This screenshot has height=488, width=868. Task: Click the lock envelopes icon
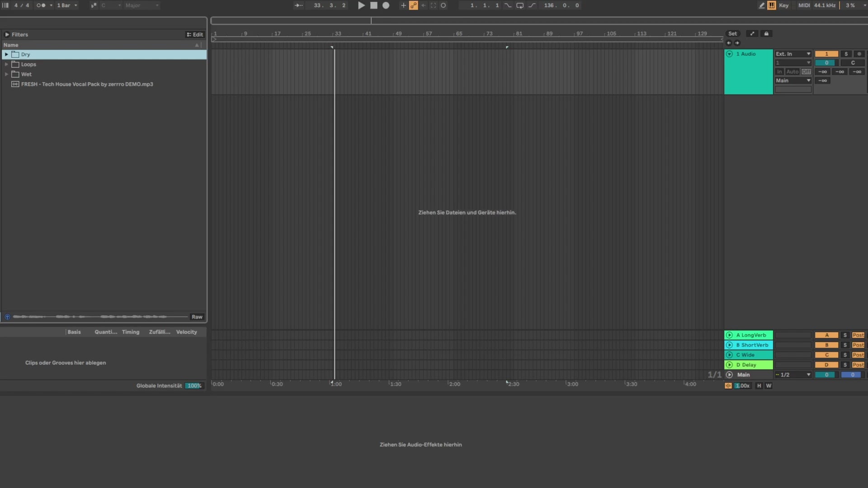[x=766, y=34]
